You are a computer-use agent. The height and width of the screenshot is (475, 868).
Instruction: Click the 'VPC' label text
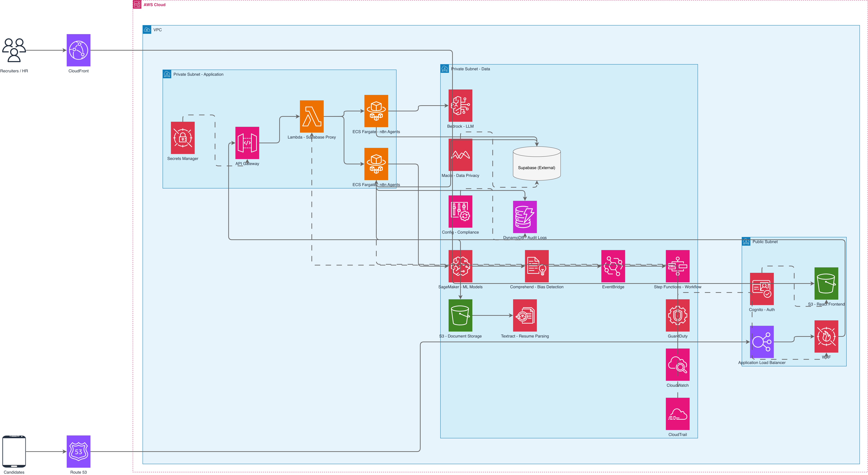pos(157,30)
